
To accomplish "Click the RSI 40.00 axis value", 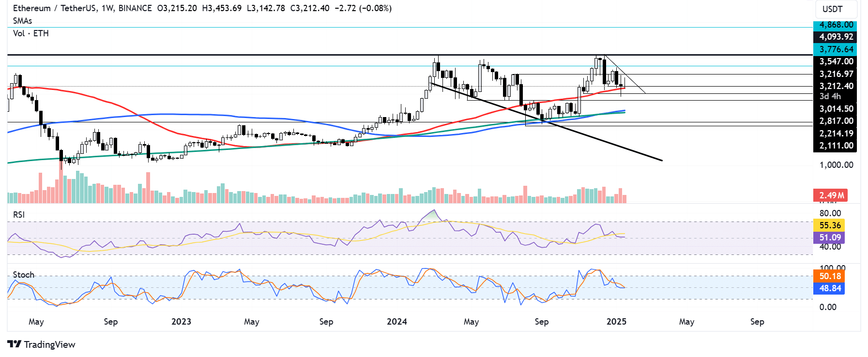I will point(830,247).
